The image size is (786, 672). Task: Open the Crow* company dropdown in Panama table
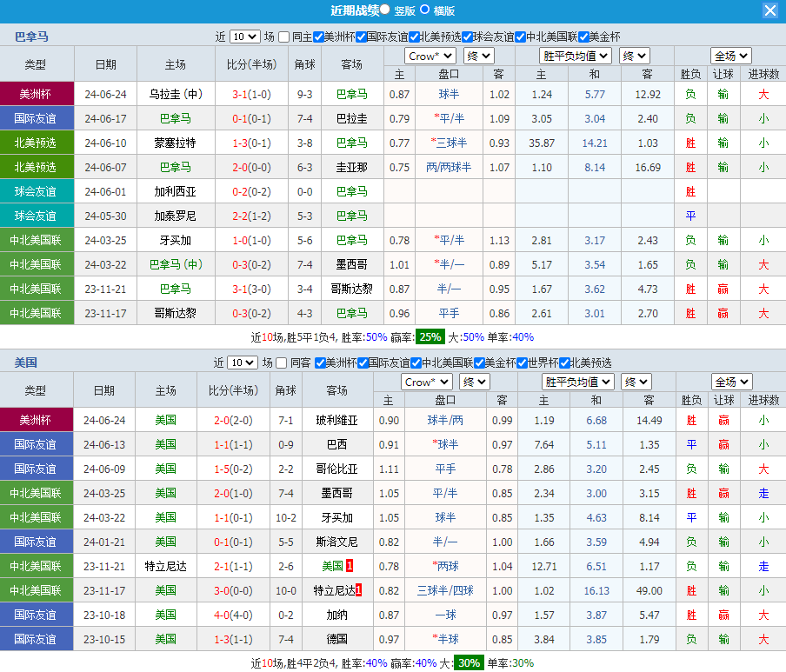click(430, 56)
